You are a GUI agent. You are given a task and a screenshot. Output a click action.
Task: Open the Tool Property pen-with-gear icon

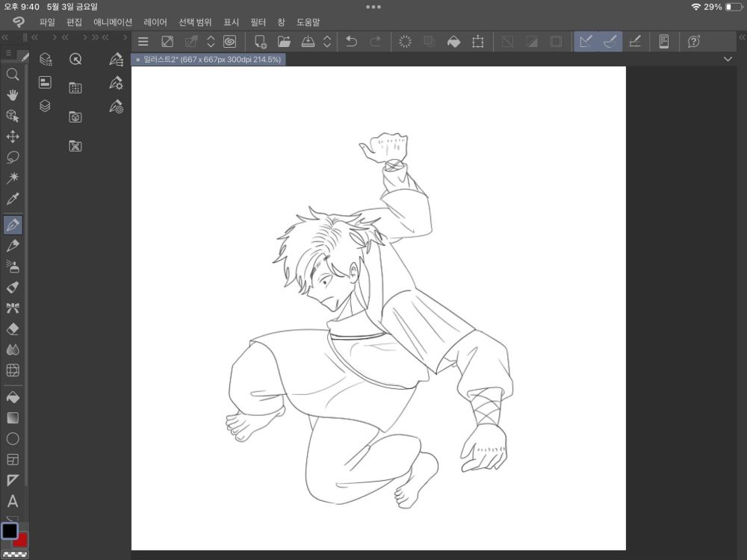click(x=117, y=83)
